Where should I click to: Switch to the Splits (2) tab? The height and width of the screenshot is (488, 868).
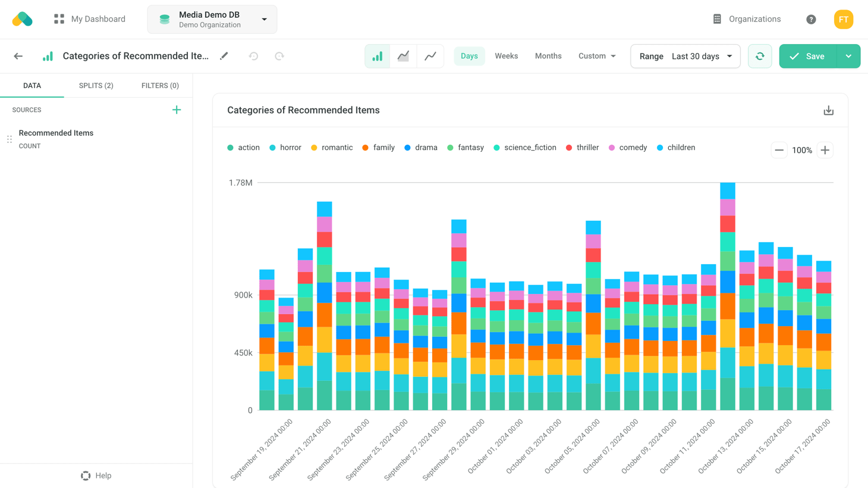click(96, 86)
